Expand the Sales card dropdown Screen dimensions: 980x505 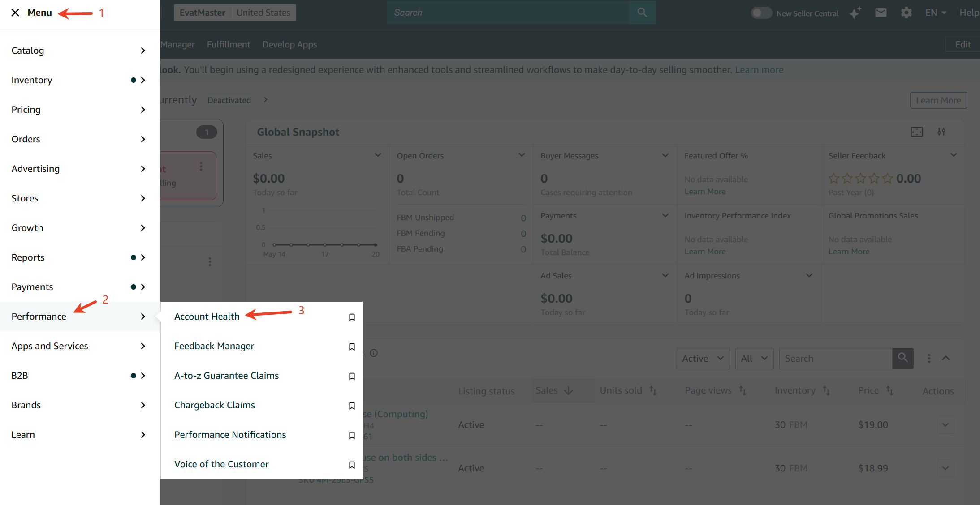[378, 155]
